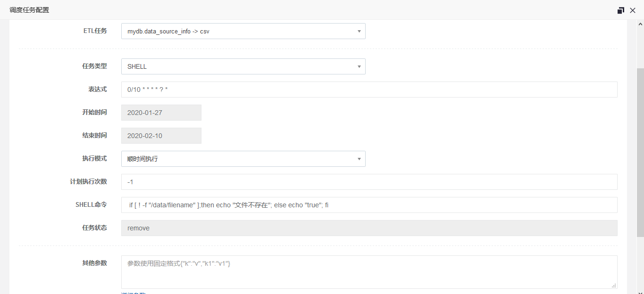
Task: Click the dialog vertical scrollbar
Action: [640, 152]
